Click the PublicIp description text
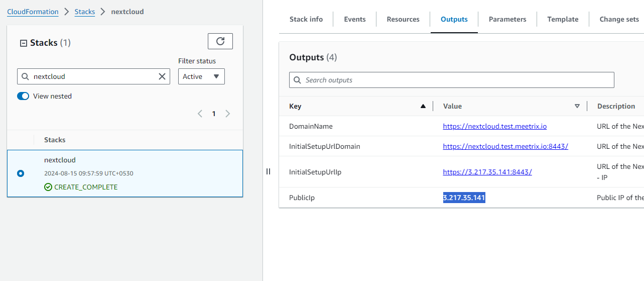Screen dimensions: 644x281 coord(620,198)
